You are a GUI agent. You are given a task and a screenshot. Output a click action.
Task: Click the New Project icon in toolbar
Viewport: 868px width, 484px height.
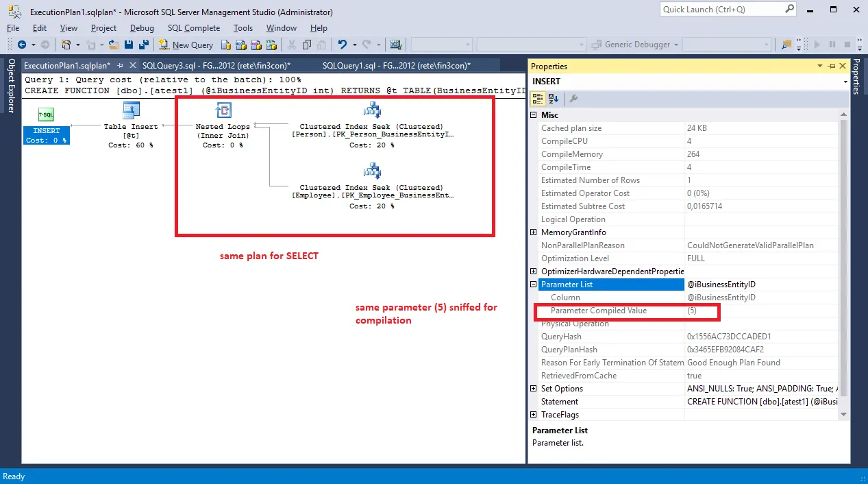[x=66, y=45]
